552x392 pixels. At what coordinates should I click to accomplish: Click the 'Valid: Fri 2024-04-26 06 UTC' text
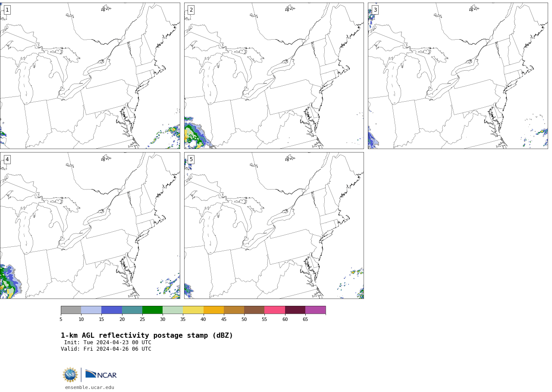[106, 349]
